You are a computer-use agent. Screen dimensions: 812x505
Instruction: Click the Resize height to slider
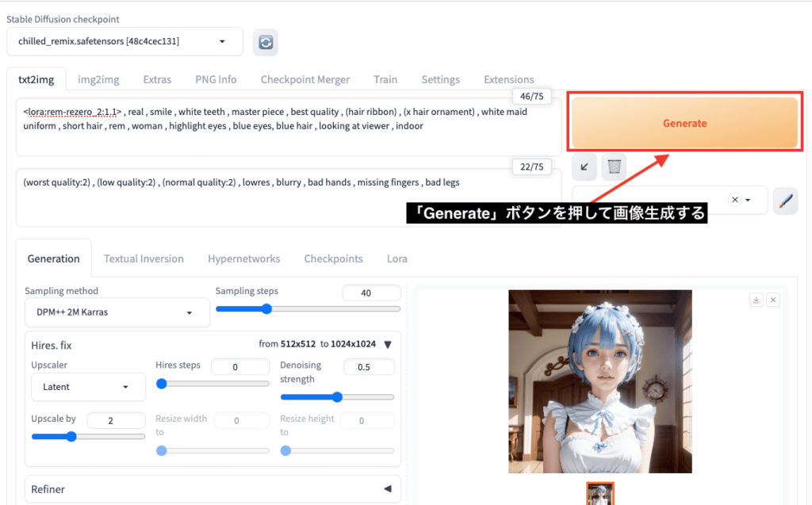[x=337, y=450]
